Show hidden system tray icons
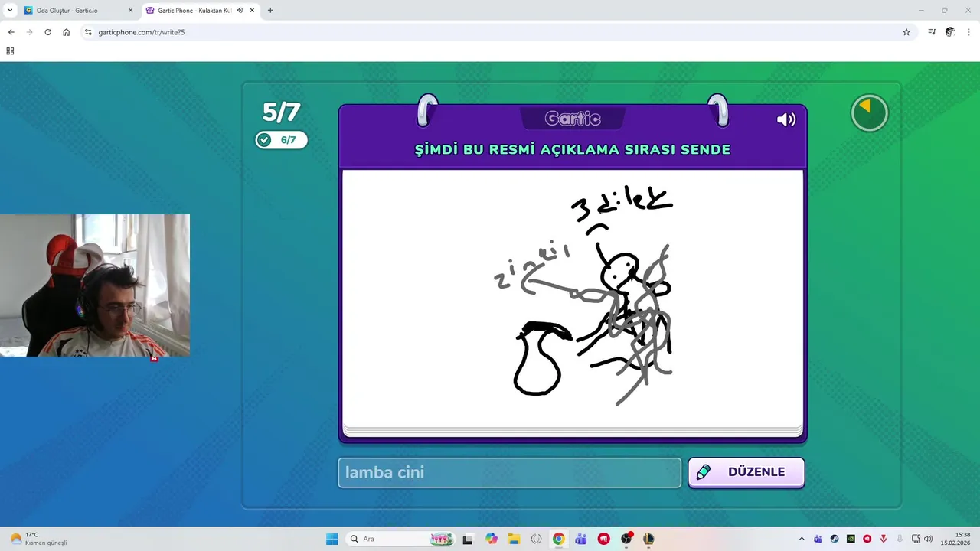The height and width of the screenshot is (551, 980). point(802,539)
